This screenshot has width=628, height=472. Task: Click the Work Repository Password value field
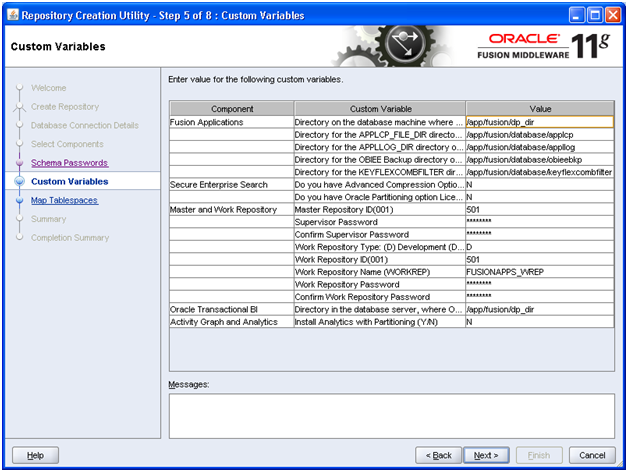tap(540, 284)
